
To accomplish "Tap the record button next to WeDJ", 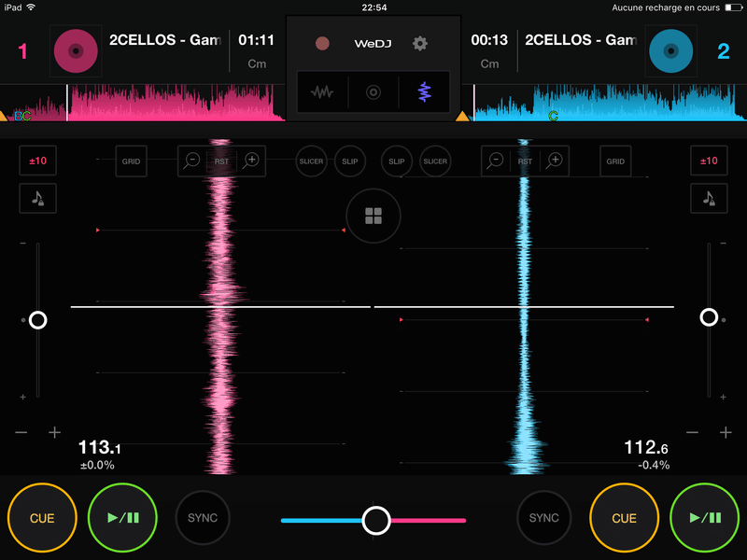I will (x=322, y=44).
